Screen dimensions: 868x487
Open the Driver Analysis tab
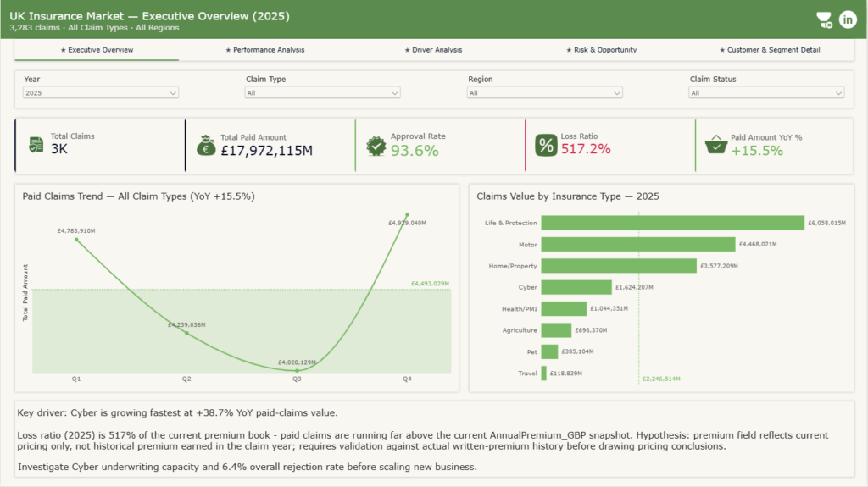pos(433,50)
